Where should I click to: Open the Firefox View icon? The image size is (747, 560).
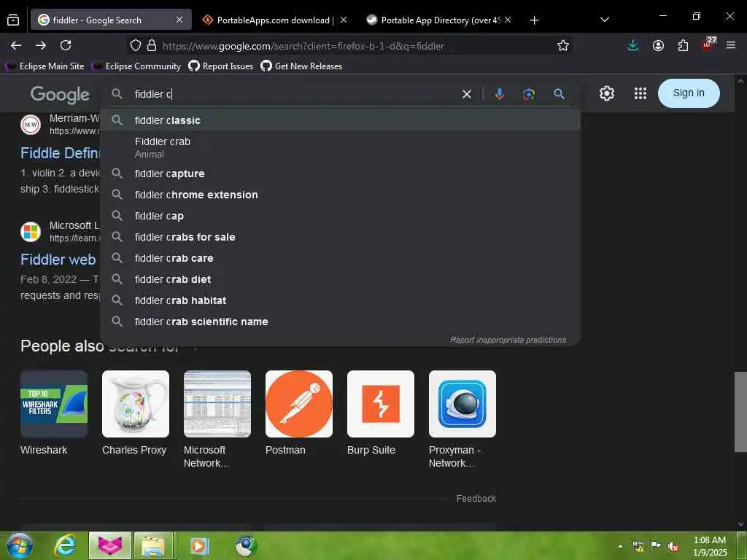pos(13,20)
